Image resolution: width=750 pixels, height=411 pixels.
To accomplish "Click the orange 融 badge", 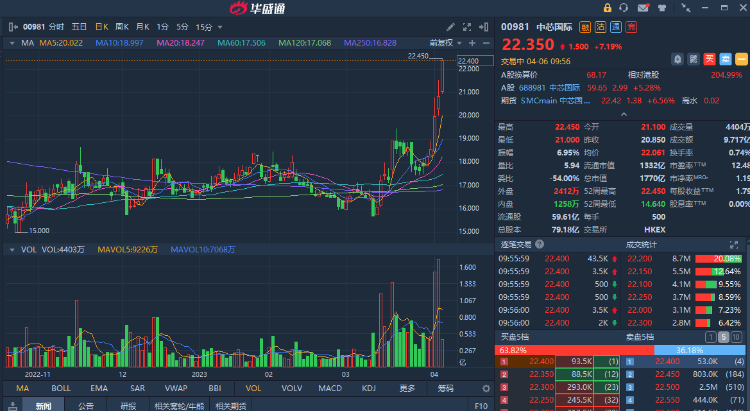I will 585,27.
